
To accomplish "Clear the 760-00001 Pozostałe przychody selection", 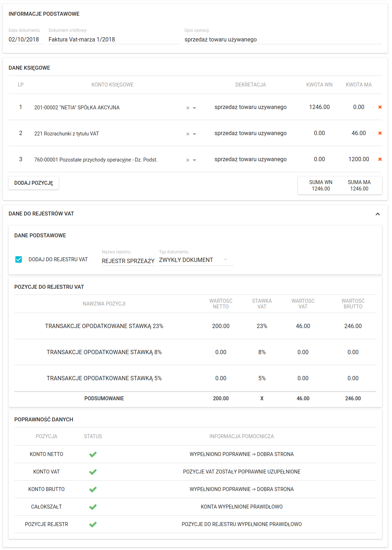I will [188, 160].
